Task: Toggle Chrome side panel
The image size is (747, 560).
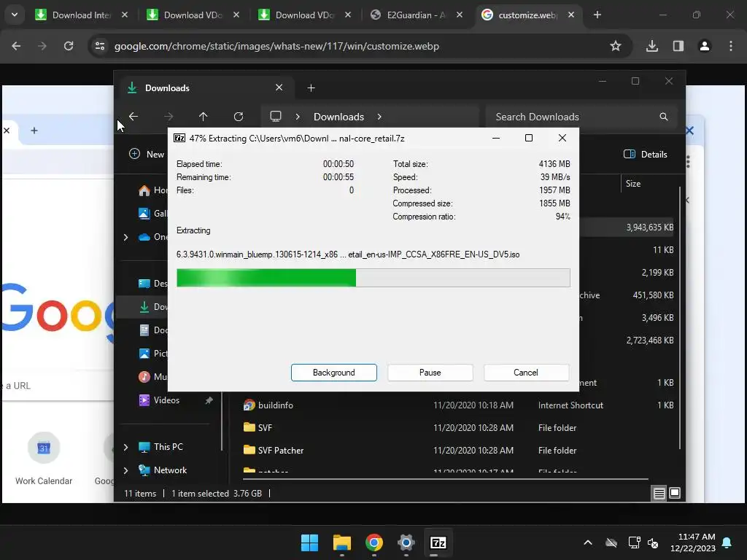Action: coord(678,46)
